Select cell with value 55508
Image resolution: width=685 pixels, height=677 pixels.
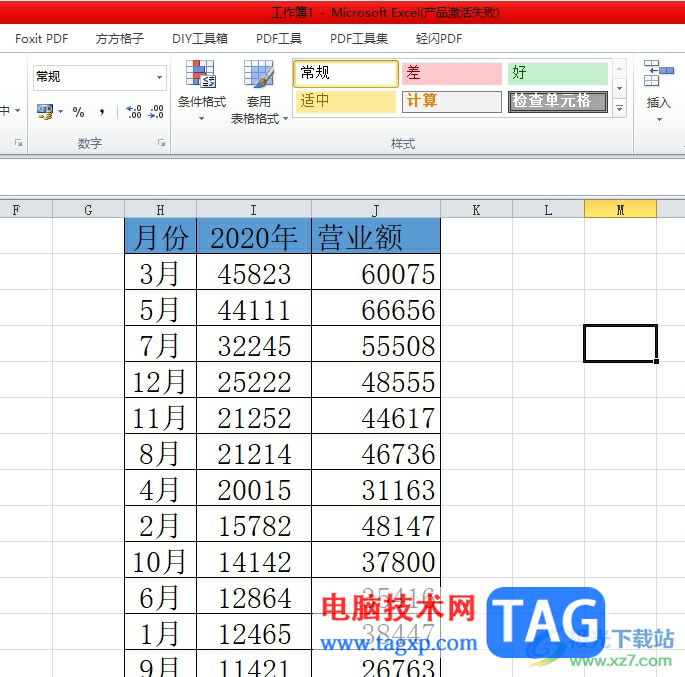click(x=376, y=344)
